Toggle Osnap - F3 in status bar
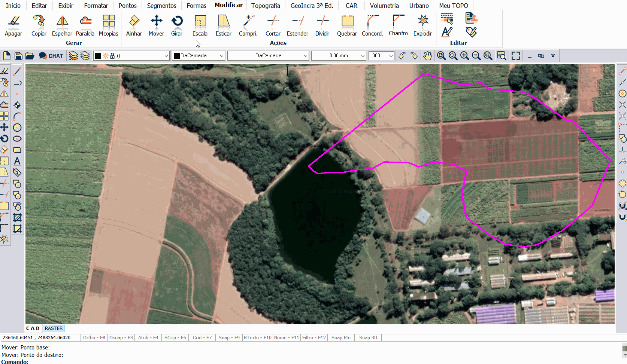This screenshot has width=627, height=364. [x=121, y=338]
